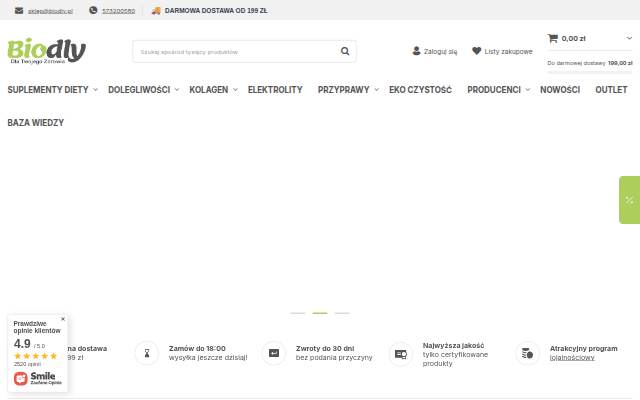Click the phone number link
Screen dimensions: 640x400
point(118,11)
